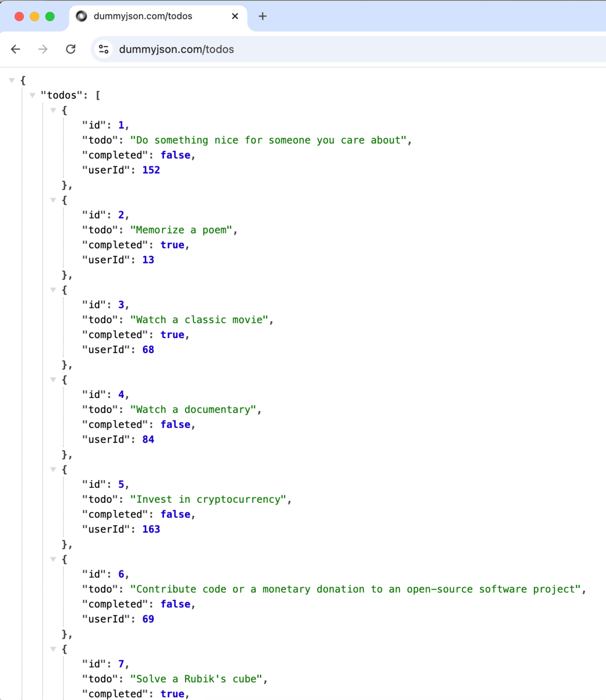
Task: Click userId value 13
Action: [148, 260]
